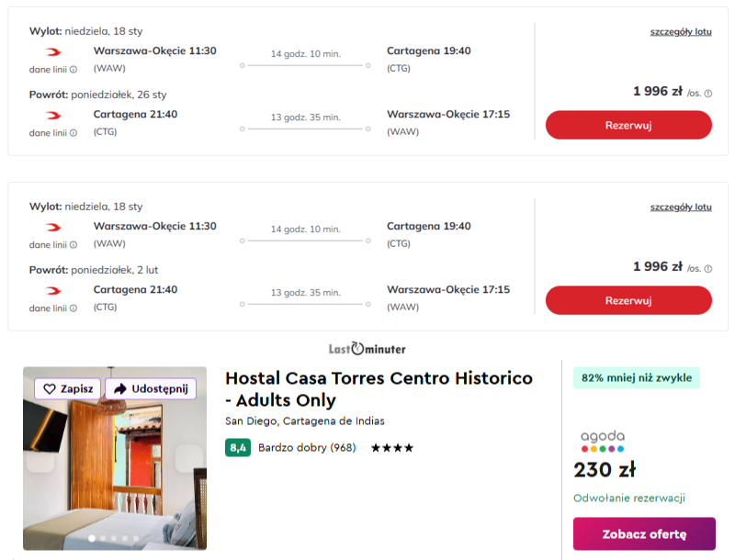Click the info icon beside 1 996 zł in the offer returning 26 sty
735x560 pixels.
click(708, 93)
